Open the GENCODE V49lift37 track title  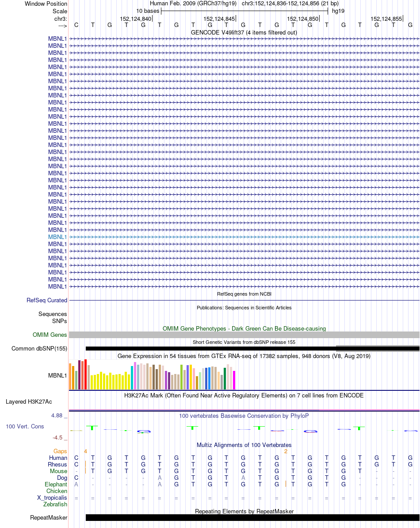[x=244, y=33]
